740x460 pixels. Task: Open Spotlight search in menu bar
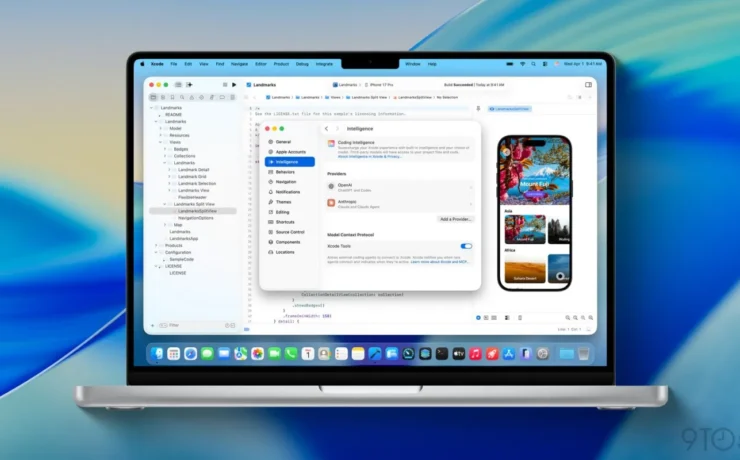point(534,64)
